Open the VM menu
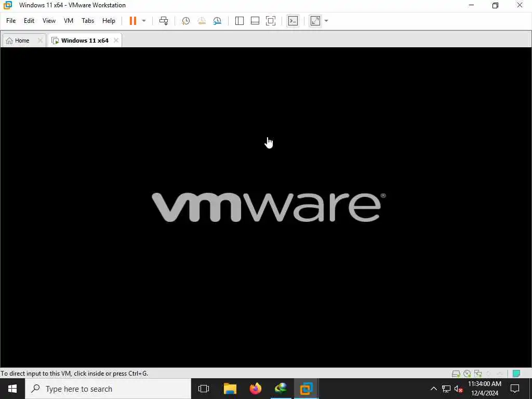This screenshot has height=399, width=532. 69,21
